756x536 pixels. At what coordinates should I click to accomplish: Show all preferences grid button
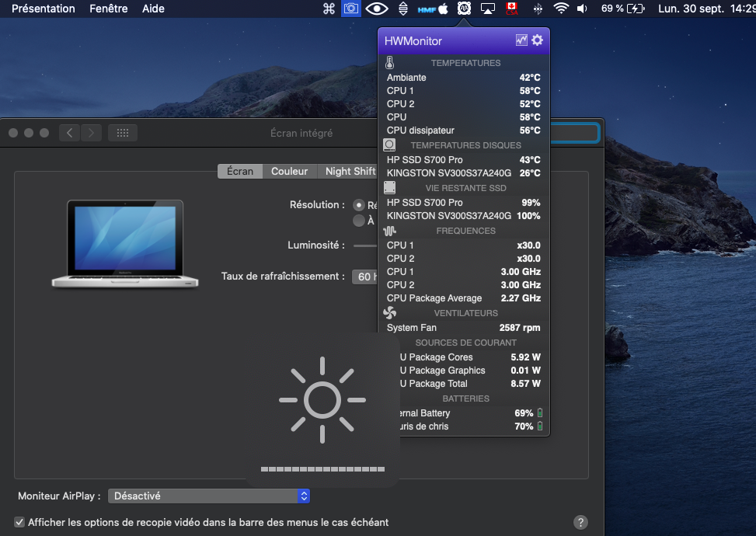123,133
